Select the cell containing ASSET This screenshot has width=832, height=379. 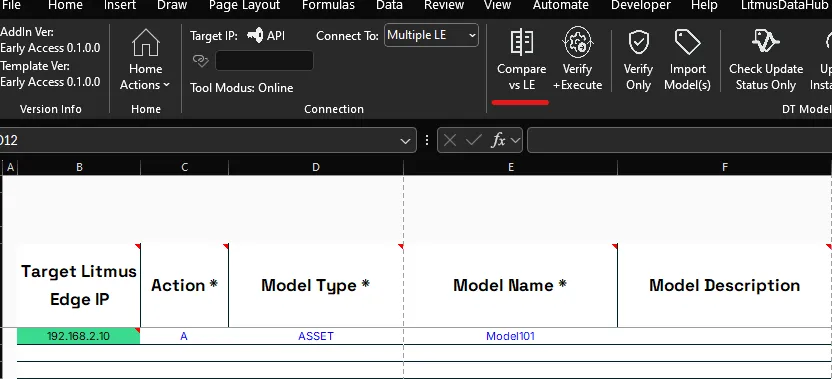(x=316, y=336)
